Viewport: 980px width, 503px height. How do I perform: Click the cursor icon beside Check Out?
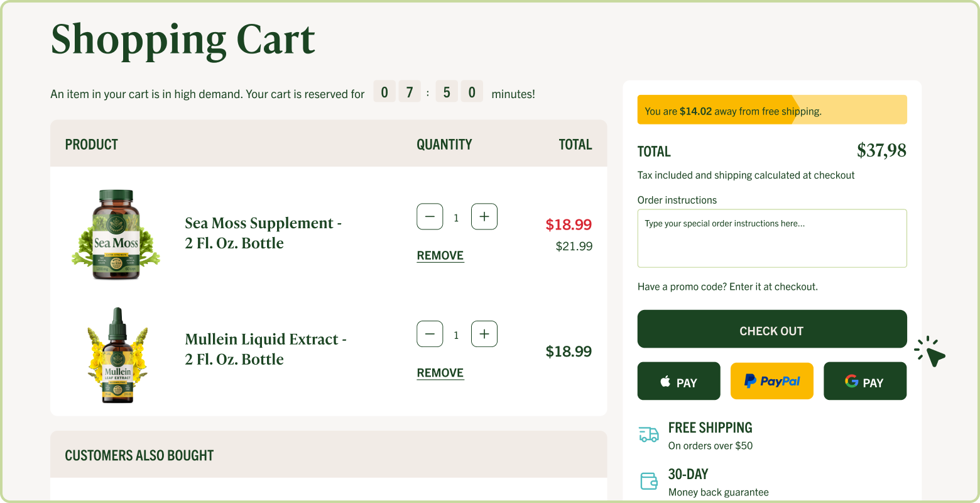pos(931,351)
